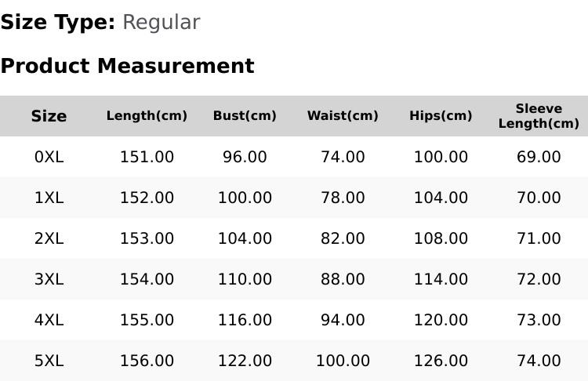Click the 5XL hips value 126.00
The height and width of the screenshot is (381, 588).
pos(441,361)
